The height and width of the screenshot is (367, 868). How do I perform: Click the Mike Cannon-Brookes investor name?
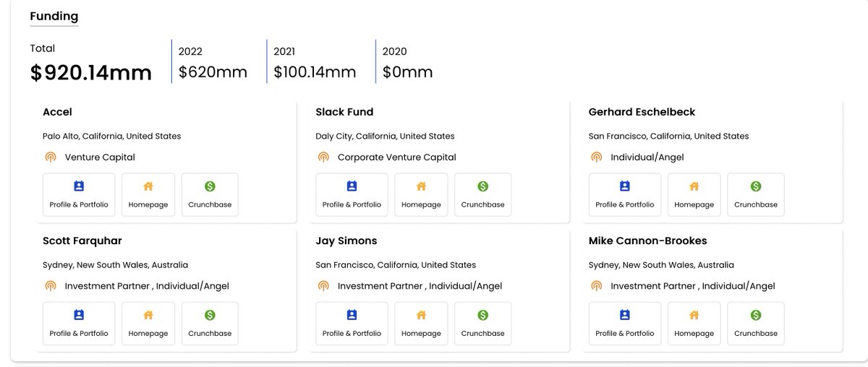[648, 241]
